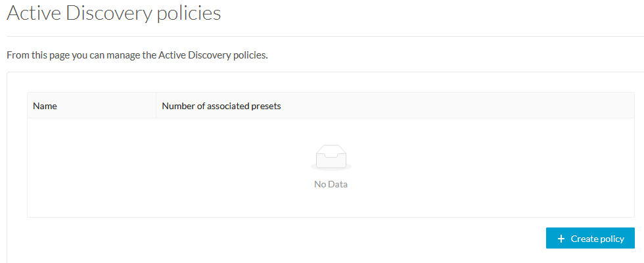Click the word policy on blue button
Viewport: 644px width, 263px height.
click(x=610, y=239)
